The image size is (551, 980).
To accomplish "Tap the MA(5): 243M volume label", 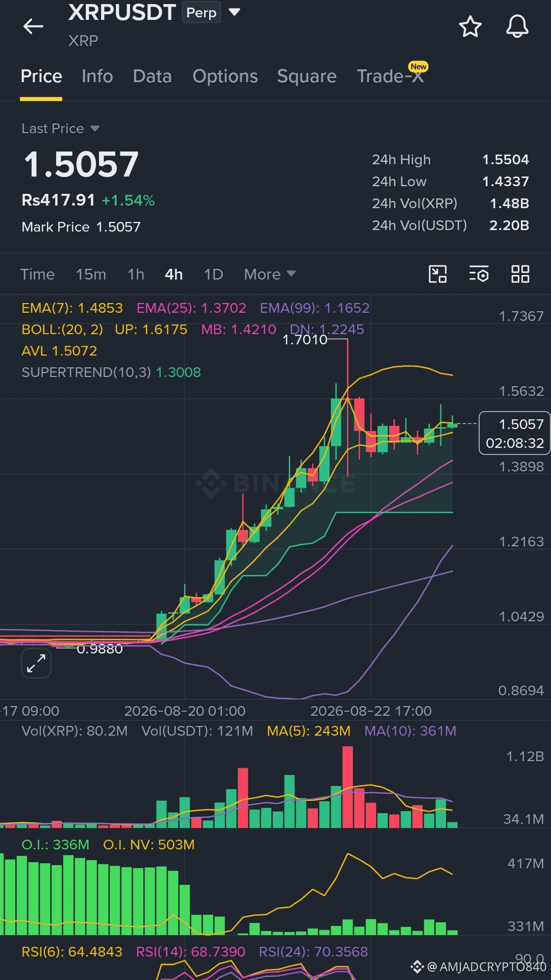I will click(x=309, y=731).
